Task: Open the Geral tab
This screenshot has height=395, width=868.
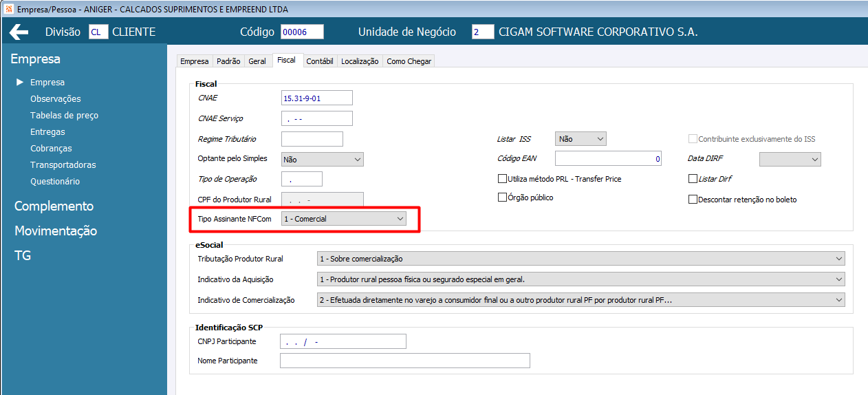Action: click(x=257, y=61)
